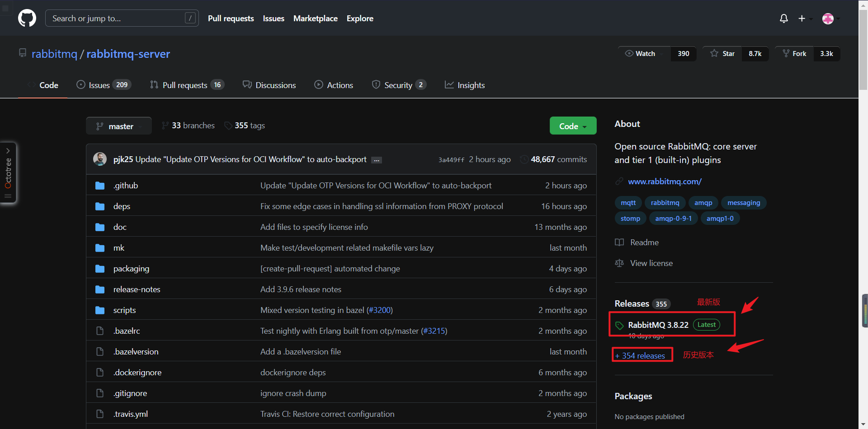The image size is (868, 429).
Task: Open the .bazelversion file
Action: pyautogui.click(x=136, y=352)
